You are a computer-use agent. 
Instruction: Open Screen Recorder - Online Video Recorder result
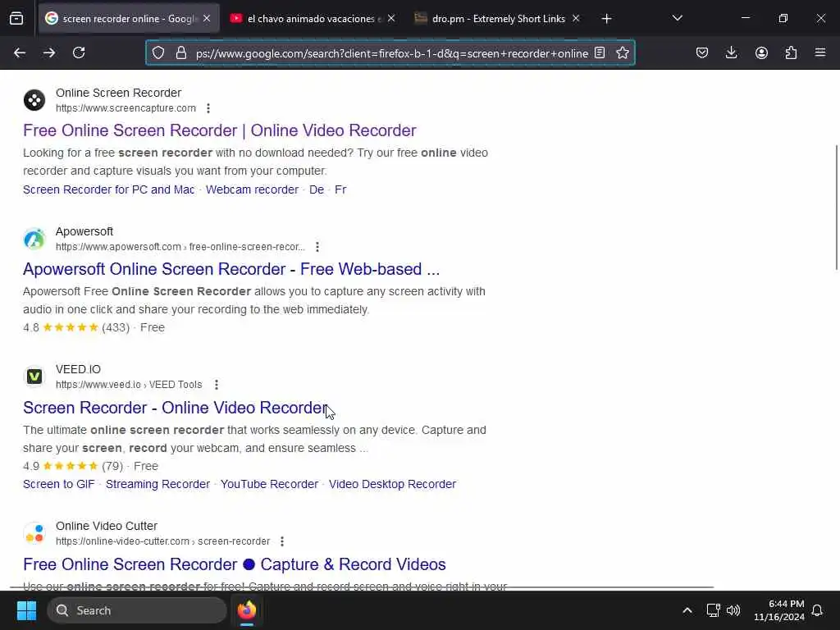(x=176, y=408)
